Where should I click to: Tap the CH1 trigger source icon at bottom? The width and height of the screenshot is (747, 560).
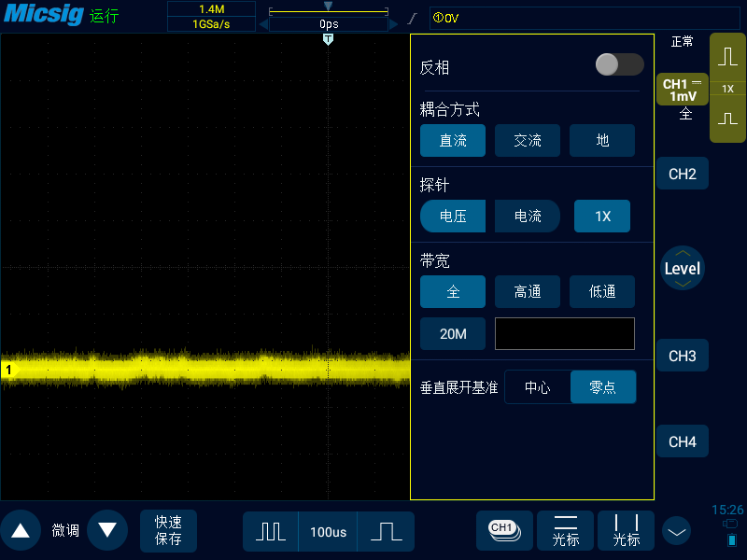(504, 530)
